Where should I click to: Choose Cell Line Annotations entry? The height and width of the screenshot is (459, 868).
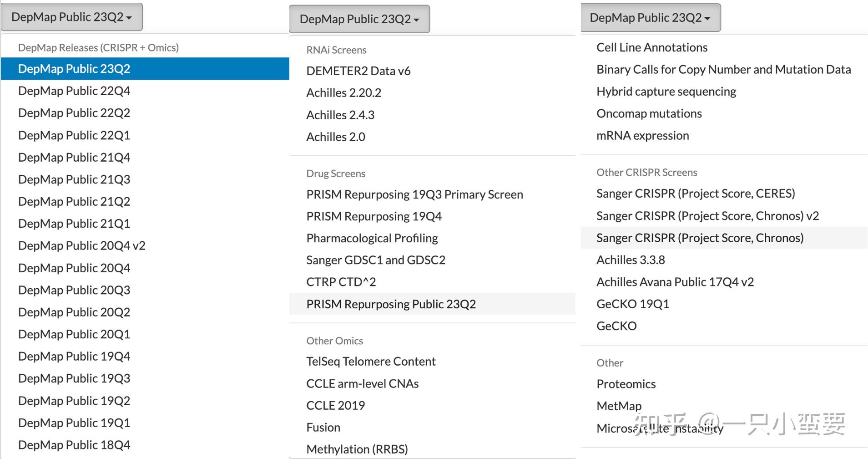click(x=652, y=47)
